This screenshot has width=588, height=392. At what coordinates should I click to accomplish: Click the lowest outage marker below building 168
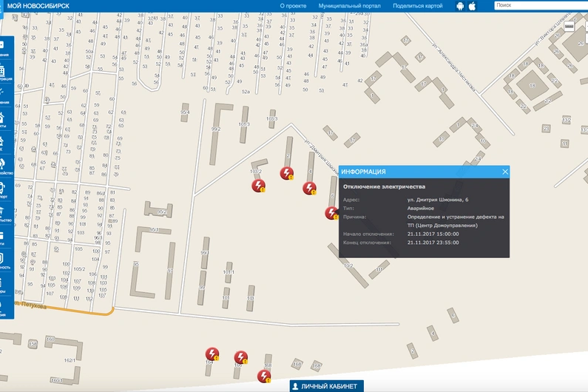[x=264, y=376]
